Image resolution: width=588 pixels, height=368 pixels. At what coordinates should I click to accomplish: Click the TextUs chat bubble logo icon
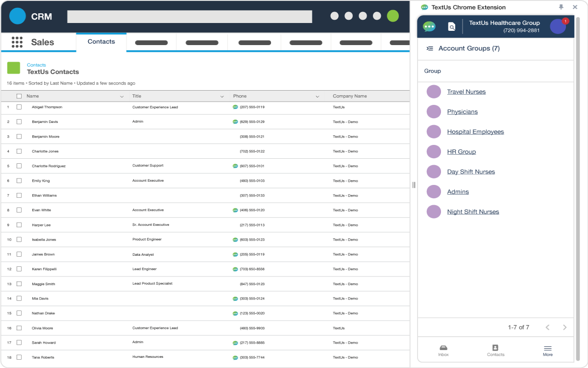[x=429, y=27]
